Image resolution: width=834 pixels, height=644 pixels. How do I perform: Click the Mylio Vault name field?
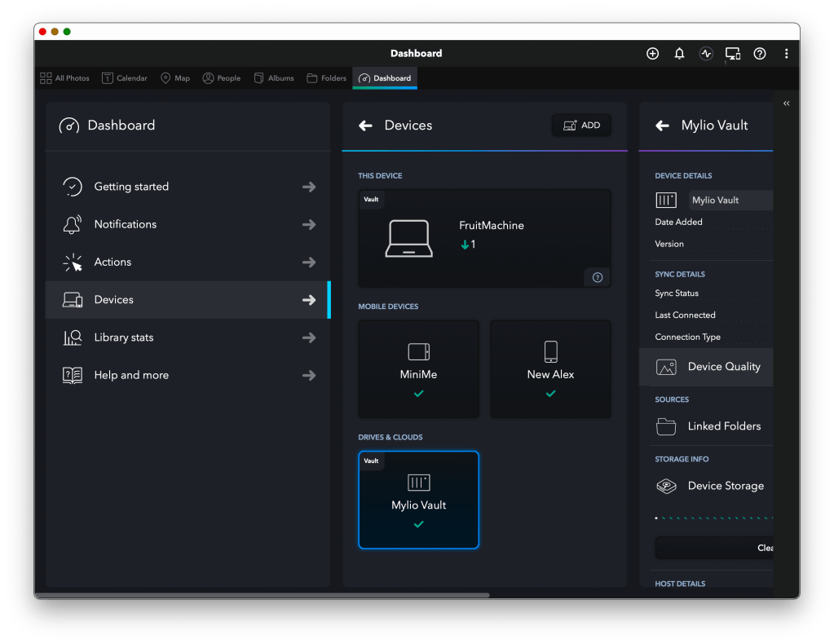click(730, 201)
